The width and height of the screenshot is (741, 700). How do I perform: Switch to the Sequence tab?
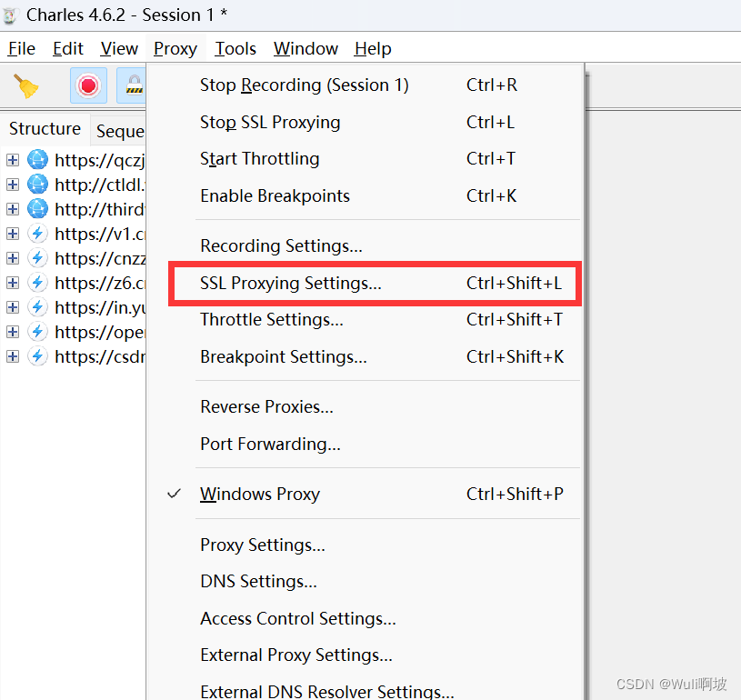pos(119,131)
